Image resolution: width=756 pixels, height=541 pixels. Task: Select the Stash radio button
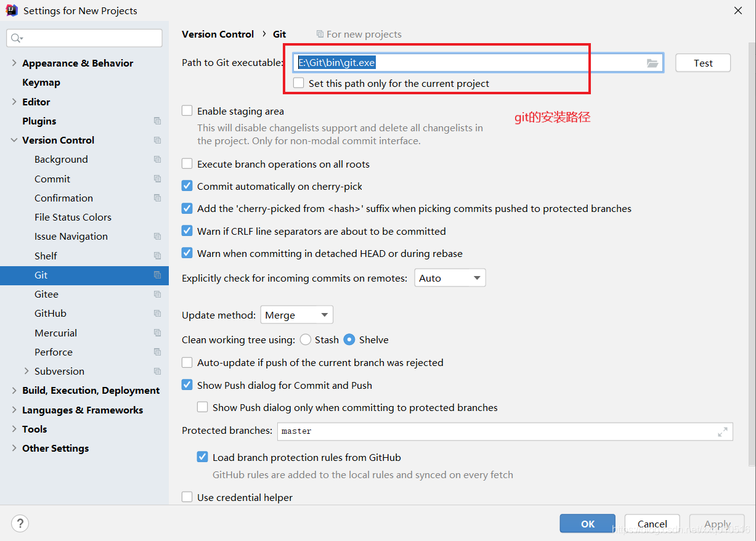coord(306,340)
